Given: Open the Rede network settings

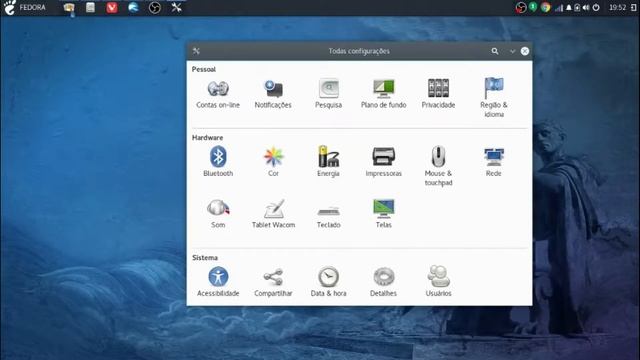Looking at the screenshot, I should pyautogui.click(x=494, y=162).
